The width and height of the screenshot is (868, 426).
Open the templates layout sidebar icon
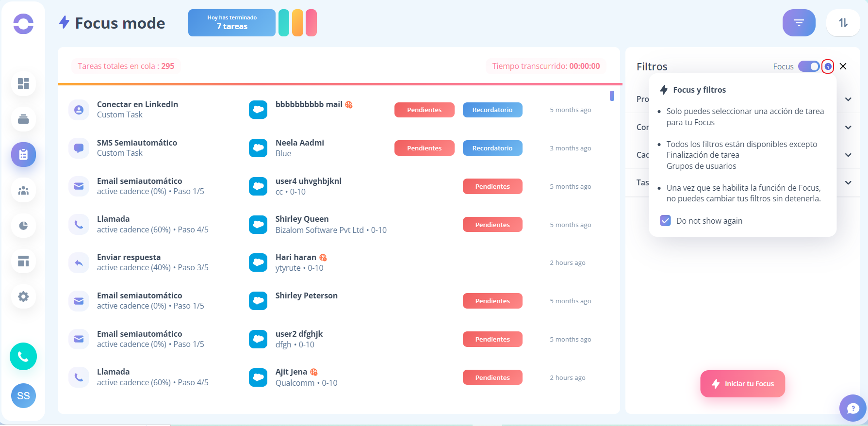23,261
